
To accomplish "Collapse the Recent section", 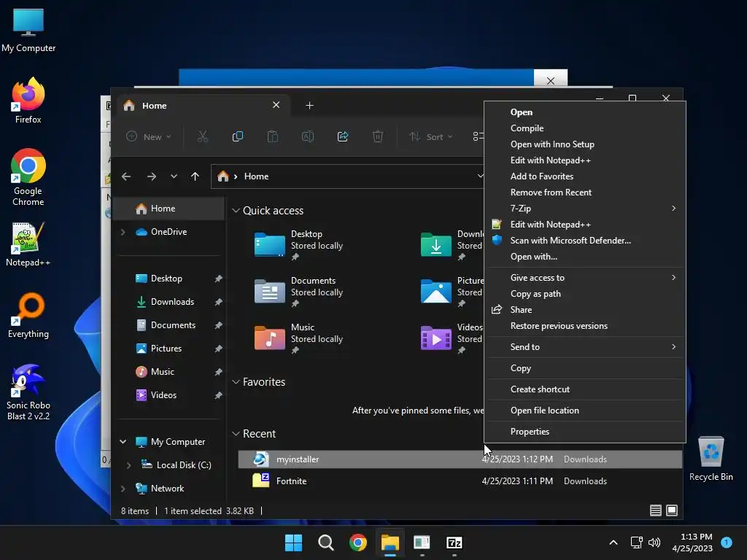I will pos(236,434).
